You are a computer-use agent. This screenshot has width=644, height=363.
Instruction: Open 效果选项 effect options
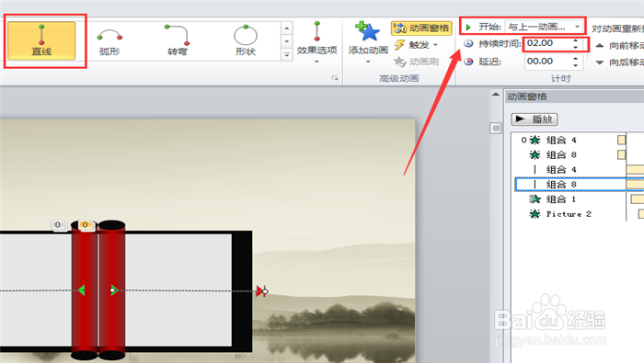click(316, 42)
